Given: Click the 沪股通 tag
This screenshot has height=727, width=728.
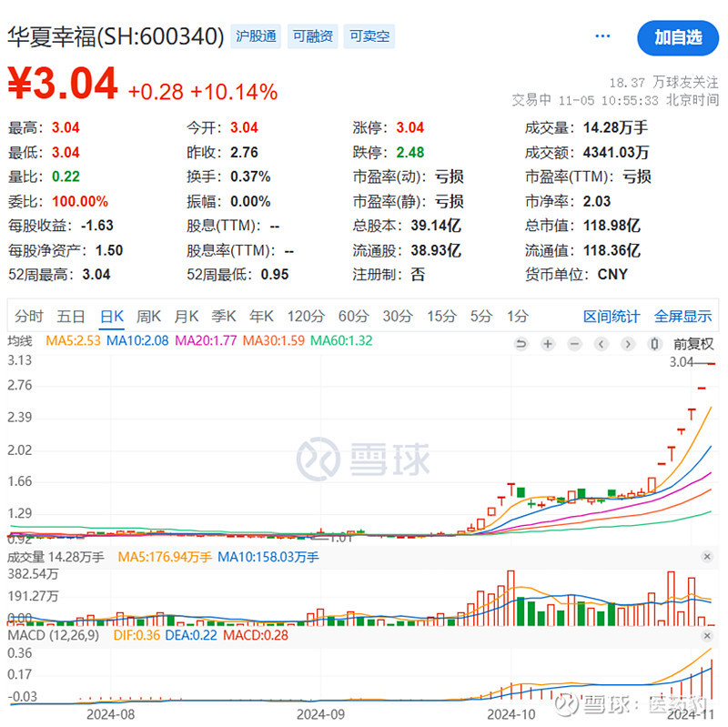Looking at the screenshot, I should click(x=256, y=36).
